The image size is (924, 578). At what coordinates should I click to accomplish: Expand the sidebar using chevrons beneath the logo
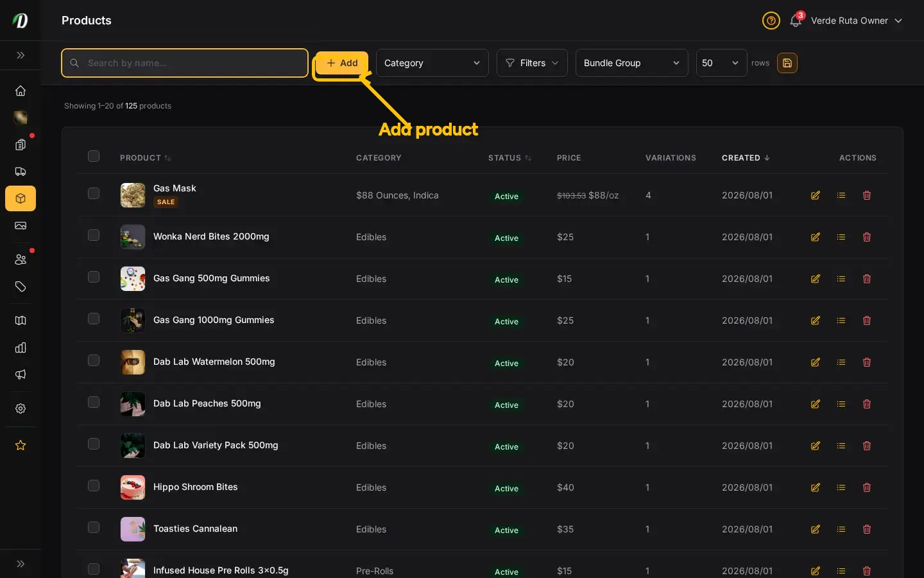21,55
